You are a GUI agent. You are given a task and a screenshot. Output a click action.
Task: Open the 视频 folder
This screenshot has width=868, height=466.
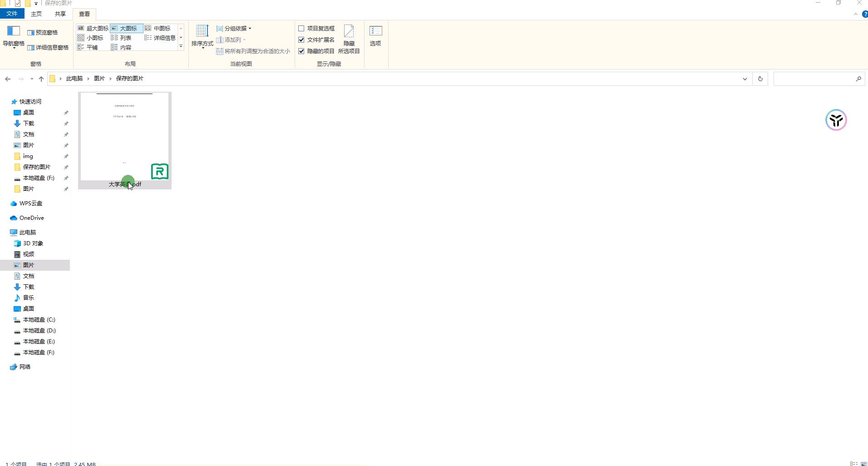point(29,254)
